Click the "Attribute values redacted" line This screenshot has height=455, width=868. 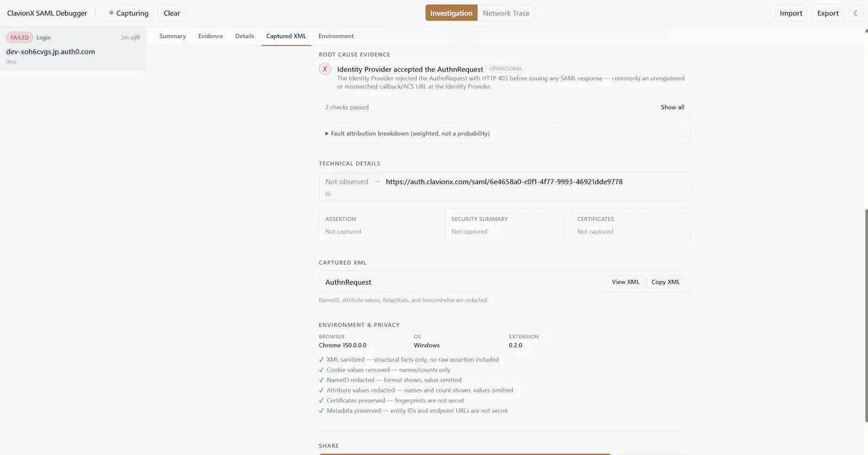point(419,390)
